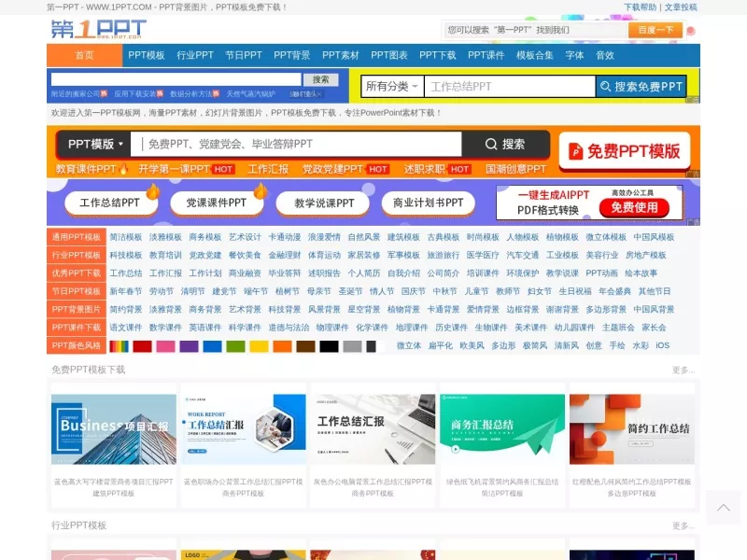Open the PPT模板 menu item

coord(147,55)
